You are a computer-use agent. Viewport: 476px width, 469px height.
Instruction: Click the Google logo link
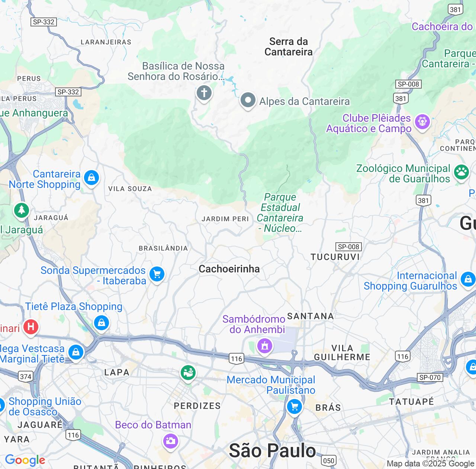tap(25, 460)
